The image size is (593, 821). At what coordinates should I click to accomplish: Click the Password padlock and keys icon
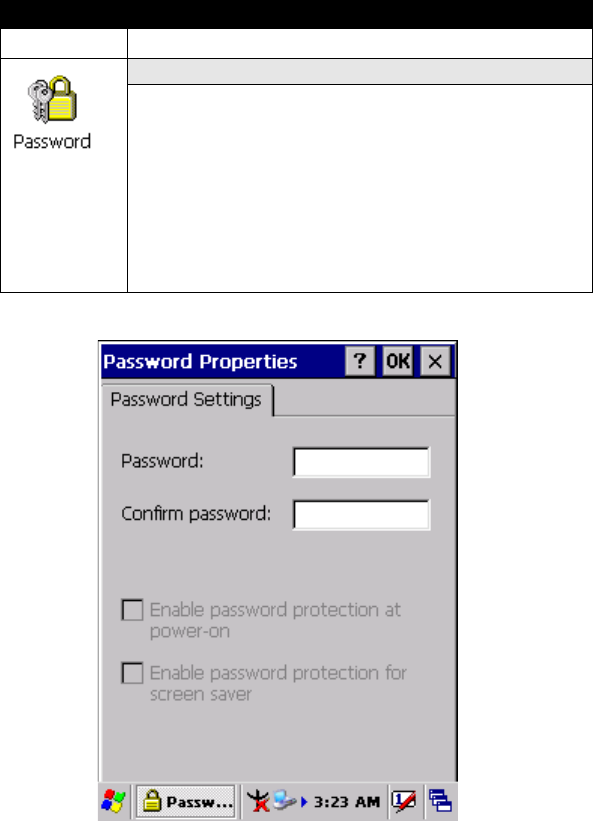tap(52, 99)
